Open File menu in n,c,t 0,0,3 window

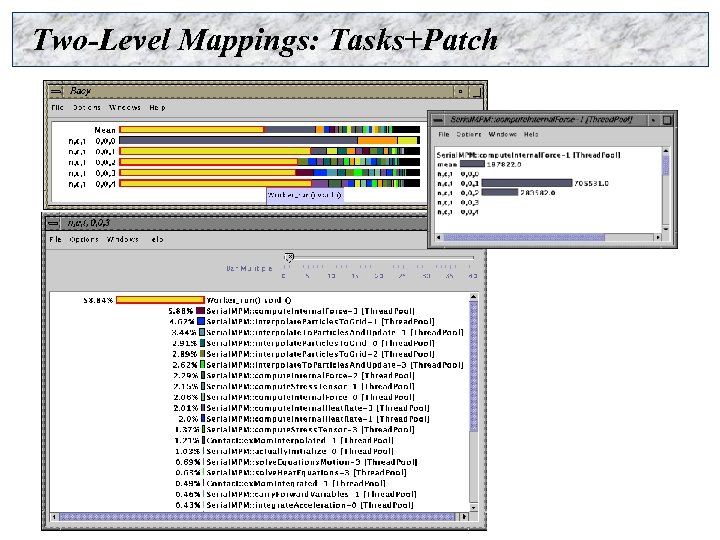(x=56, y=239)
